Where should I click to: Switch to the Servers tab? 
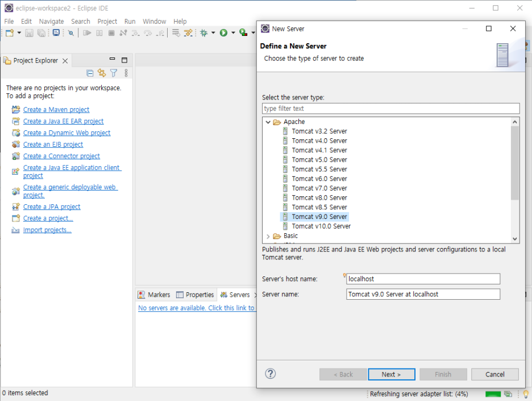point(235,295)
